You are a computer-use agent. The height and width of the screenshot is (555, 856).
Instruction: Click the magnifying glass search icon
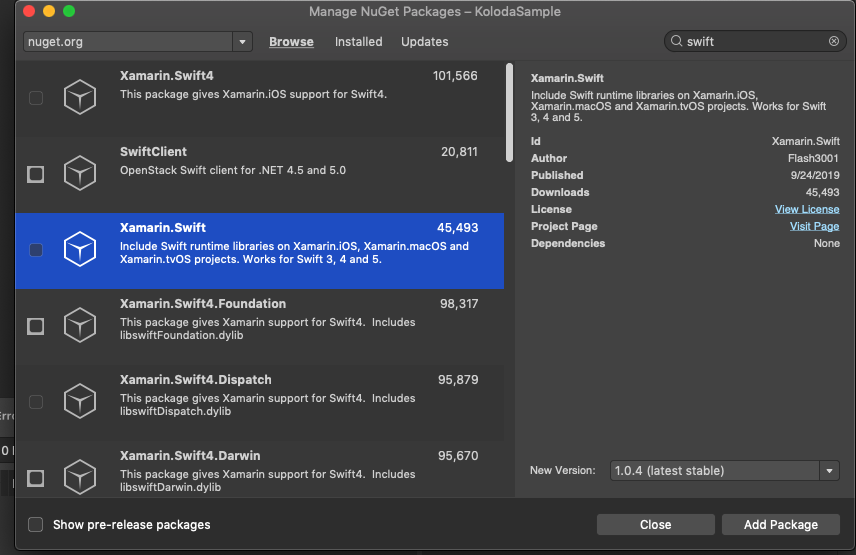(676, 42)
